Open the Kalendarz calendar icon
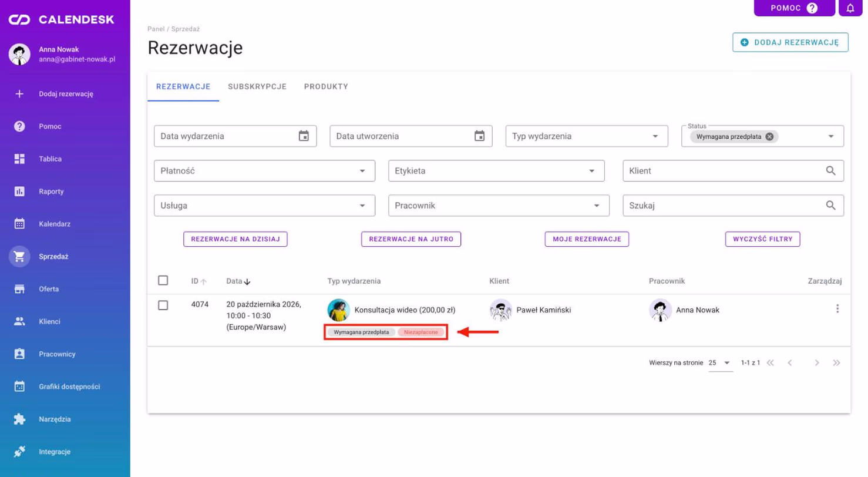Image resolution: width=868 pixels, height=477 pixels. 19,224
